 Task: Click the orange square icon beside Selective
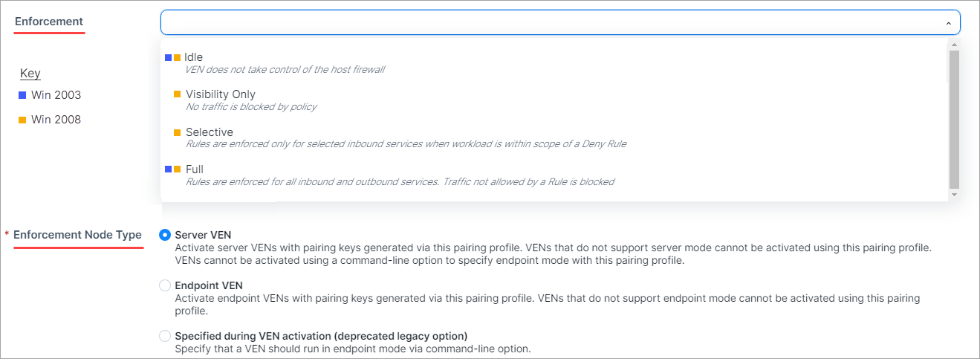click(178, 132)
